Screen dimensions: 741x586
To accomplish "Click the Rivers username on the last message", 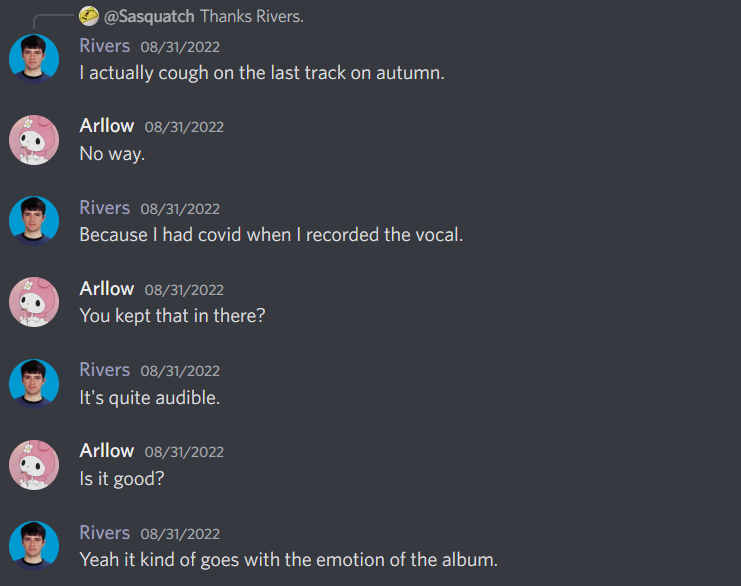I will click(x=104, y=533).
